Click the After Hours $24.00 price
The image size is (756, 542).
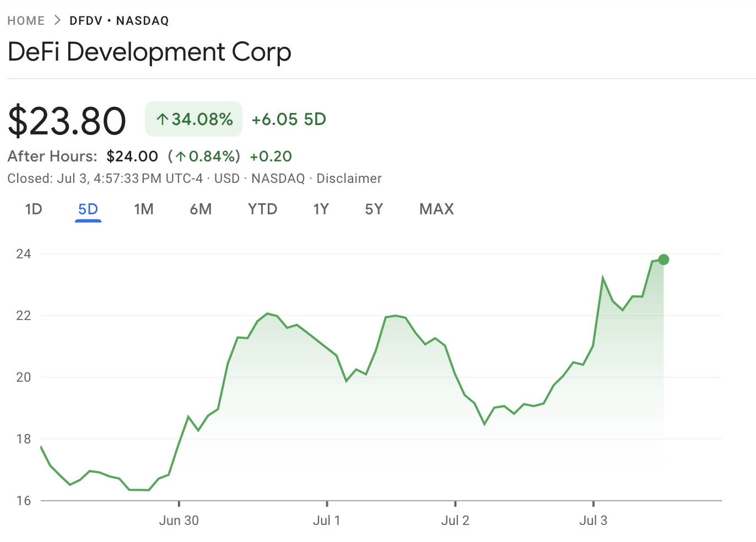(132, 156)
